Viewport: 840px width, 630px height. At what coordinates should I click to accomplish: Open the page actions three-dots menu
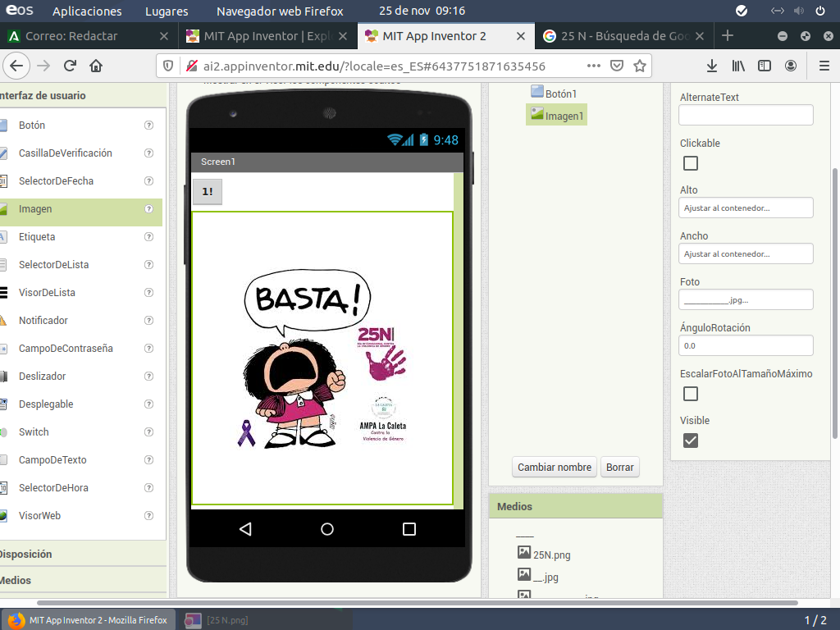pos(594,66)
